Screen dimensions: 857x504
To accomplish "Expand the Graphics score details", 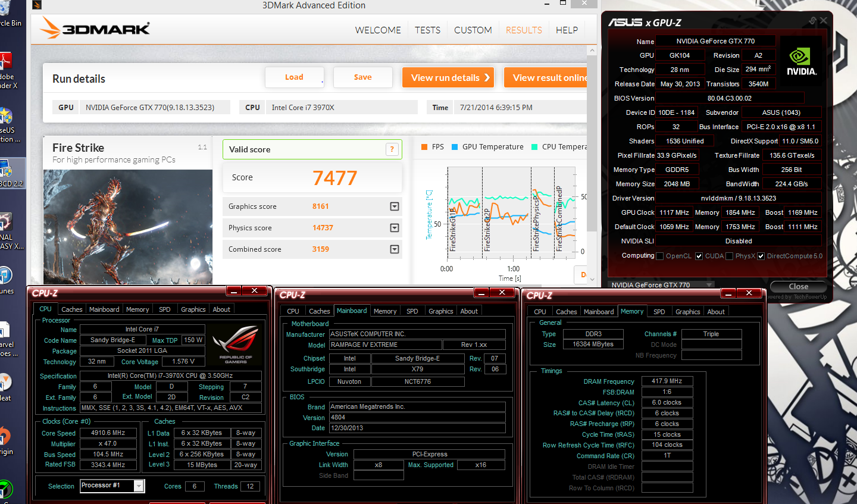I will coord(394,206).
